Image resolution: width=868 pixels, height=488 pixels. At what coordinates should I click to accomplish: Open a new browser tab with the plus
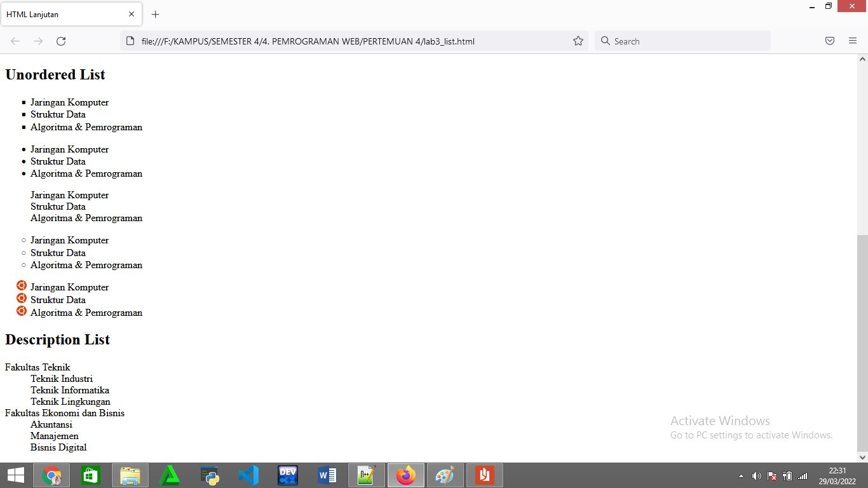click(155, 14)
